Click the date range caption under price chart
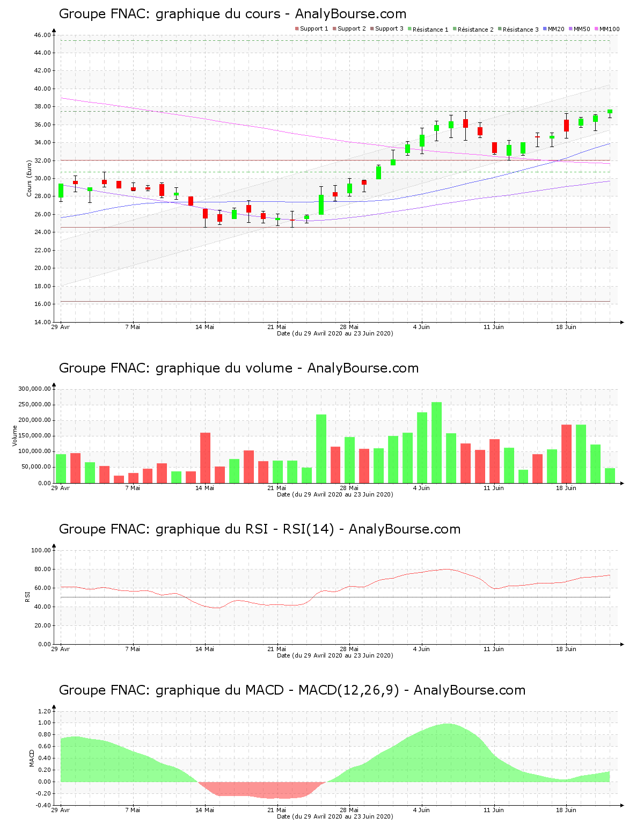The image size is (644, 832). point(335,333)
